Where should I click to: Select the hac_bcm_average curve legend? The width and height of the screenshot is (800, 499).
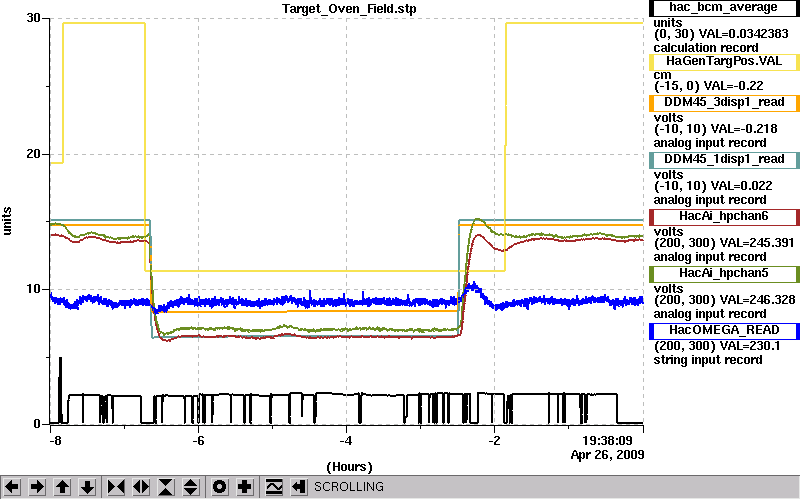pos(724,8)
